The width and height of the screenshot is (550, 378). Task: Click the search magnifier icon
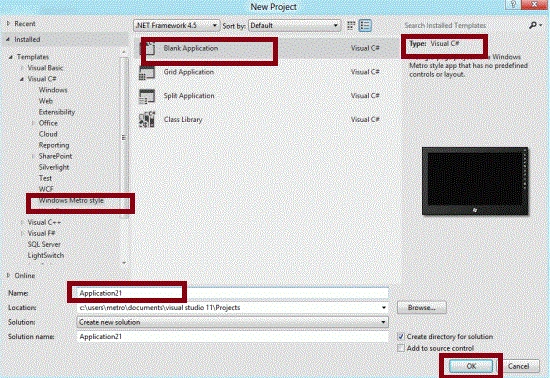pyautogui.click(x=534, y=25)
